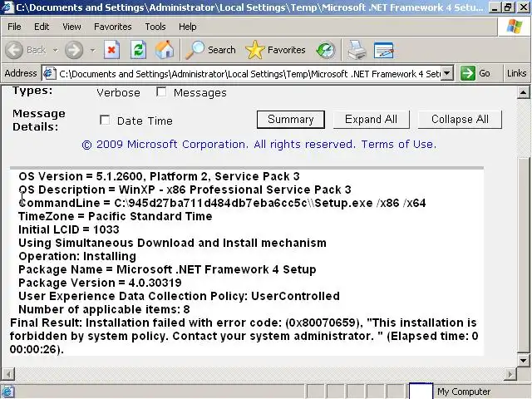Click the vertical scrollbar down arrow
The width and height of the screenshot is (532, 399).
[x=523, y=360]
